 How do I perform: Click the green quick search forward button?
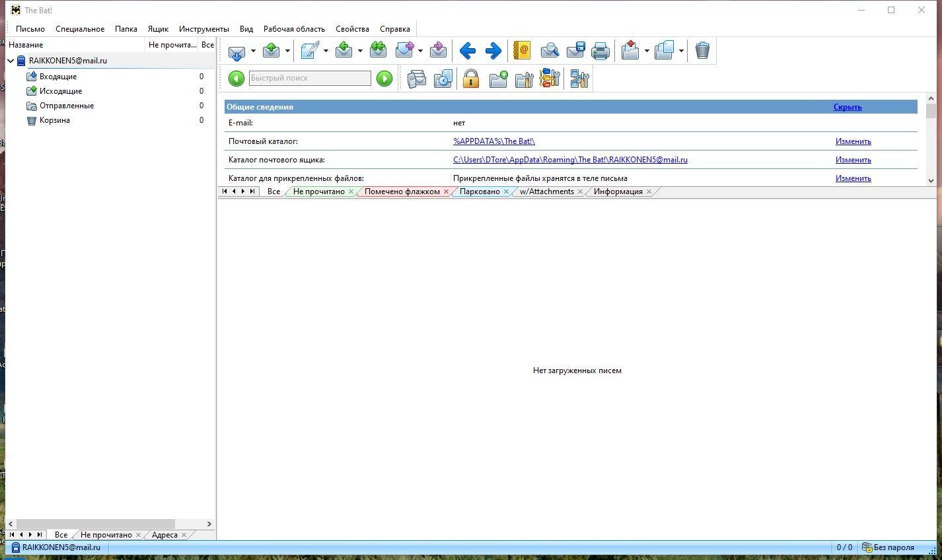pos(384,79)
